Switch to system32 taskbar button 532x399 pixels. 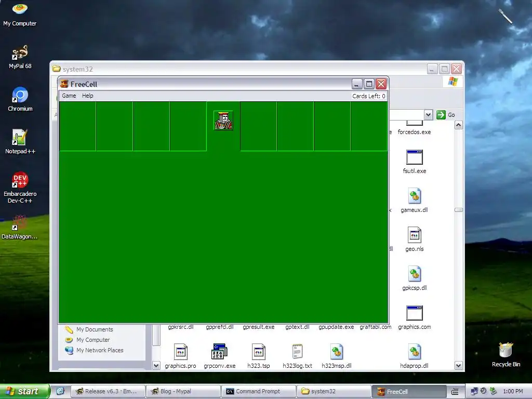point(334,391)
